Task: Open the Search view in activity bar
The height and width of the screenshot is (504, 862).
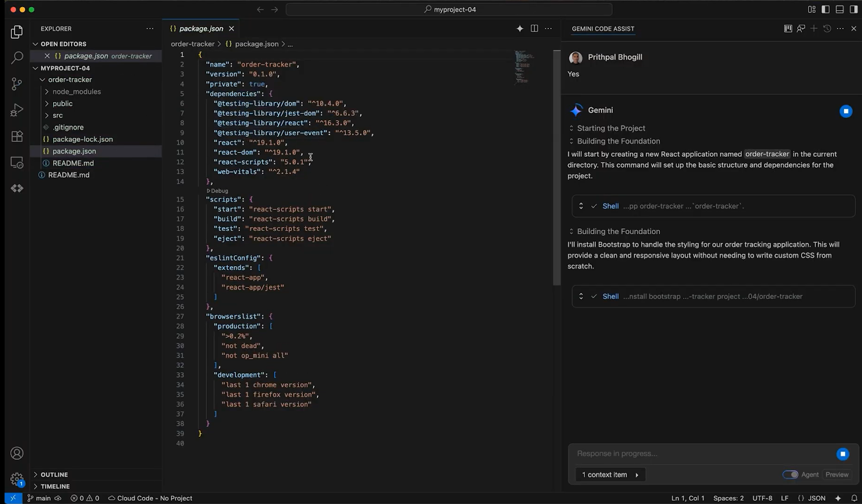Action: click(17, 58)
